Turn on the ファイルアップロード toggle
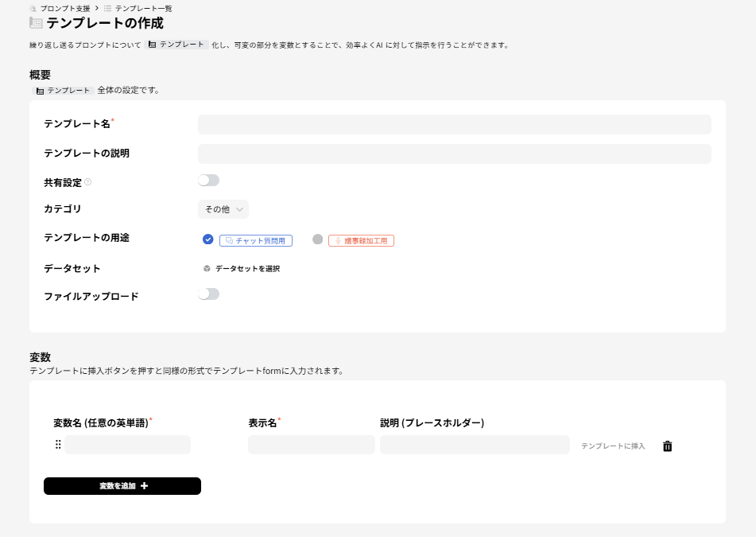The image size is (756, 537). pyautogui.click(x=208, y=294)
